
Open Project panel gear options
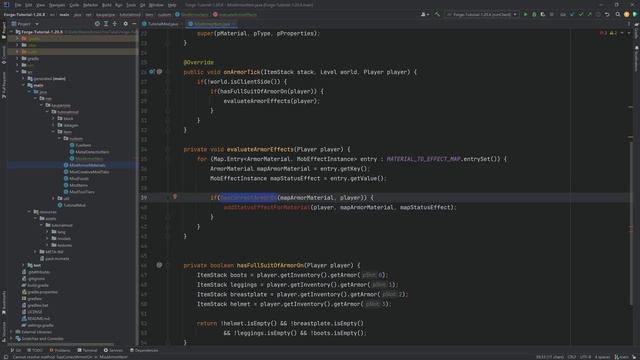(125, 24)
